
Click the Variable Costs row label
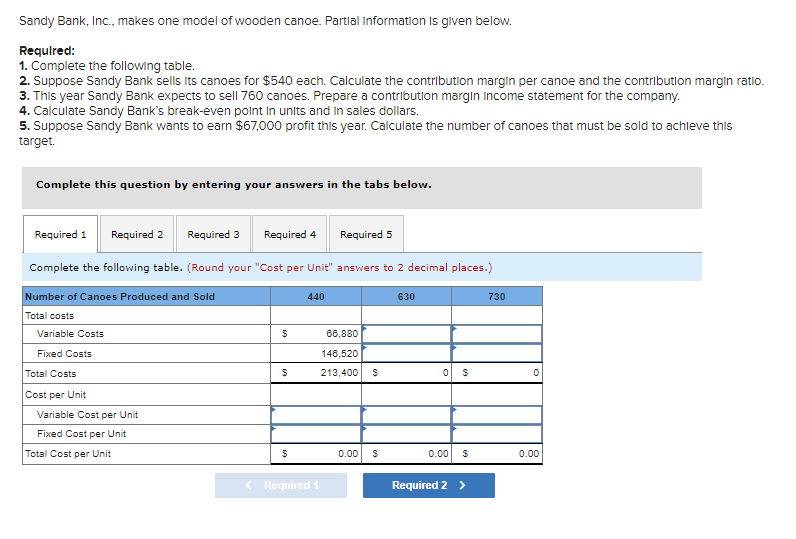[70, 333]
